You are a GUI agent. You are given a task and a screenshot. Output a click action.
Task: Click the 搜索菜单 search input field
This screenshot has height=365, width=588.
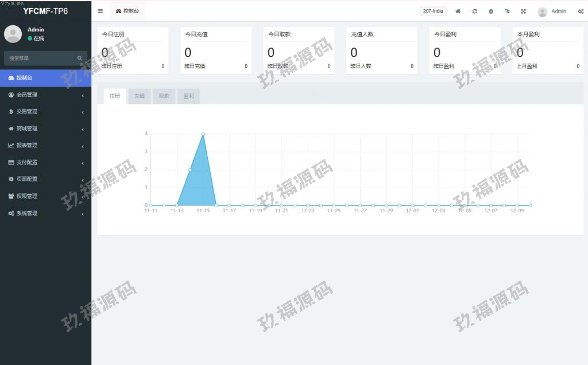[40, 58]
